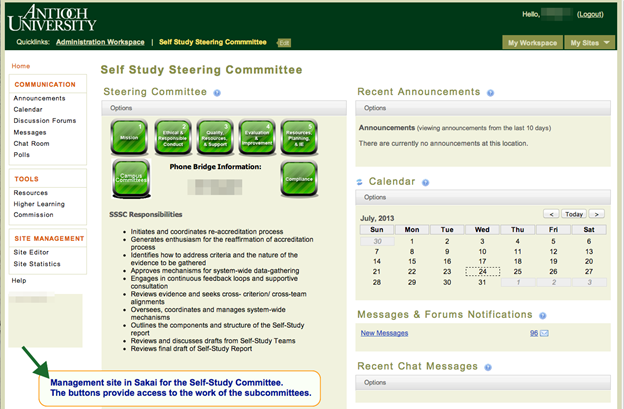Select Self Study Steering Commmittee quicklink
624x409 pixels.
(x=213, y=42)
